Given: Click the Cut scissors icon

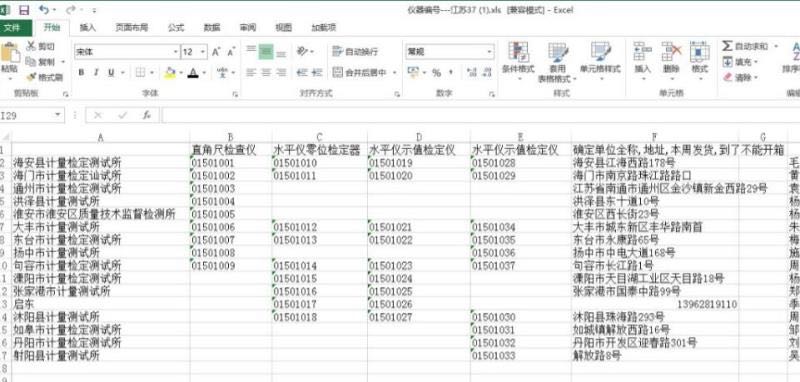Looking at the screenshot, I should (31, 46).
